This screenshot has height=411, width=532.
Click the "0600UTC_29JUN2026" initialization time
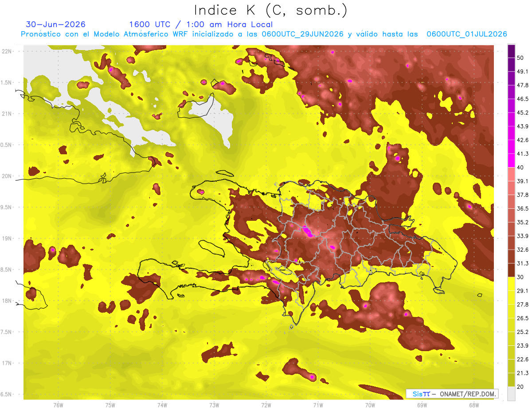coord(302,34)
